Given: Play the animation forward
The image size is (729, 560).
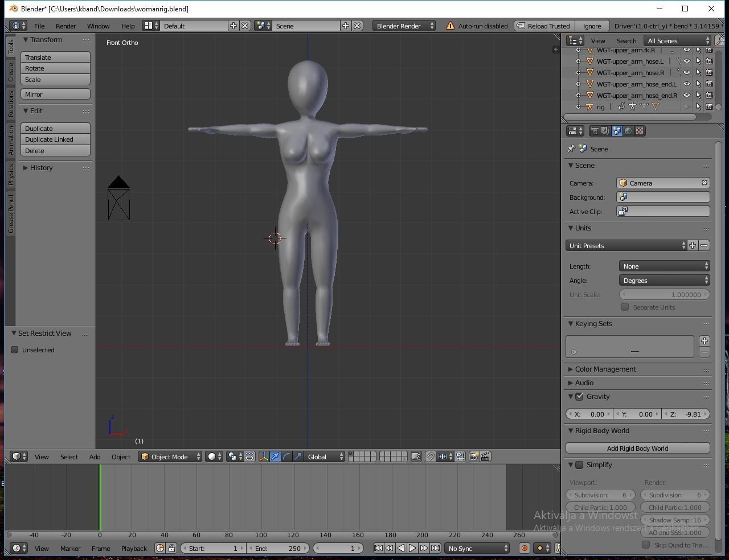Looking at the screenshot, I should (412, 548).
